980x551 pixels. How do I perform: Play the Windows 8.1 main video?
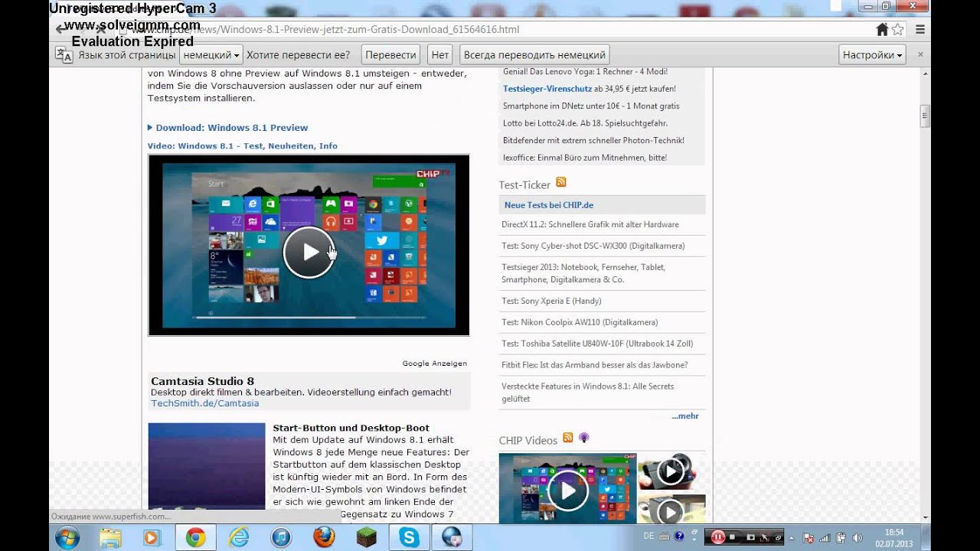click(309, 252)
